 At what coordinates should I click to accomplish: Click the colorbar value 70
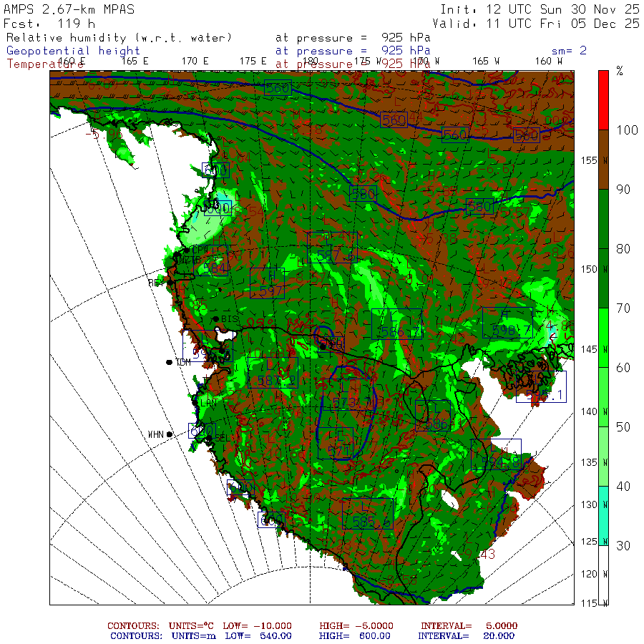tap(623, 308)
